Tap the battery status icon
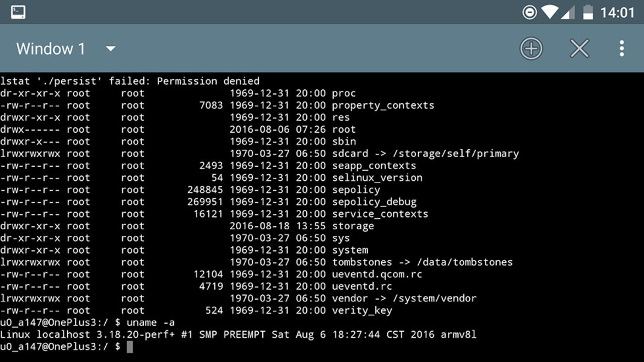644x362 pixels. [588, 12]
